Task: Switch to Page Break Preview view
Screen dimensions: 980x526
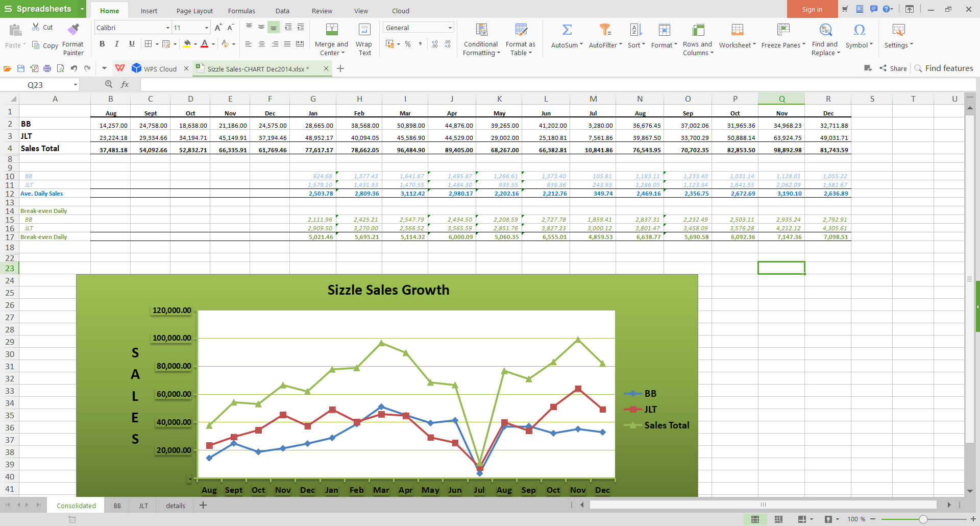Action: pos(778,519)
